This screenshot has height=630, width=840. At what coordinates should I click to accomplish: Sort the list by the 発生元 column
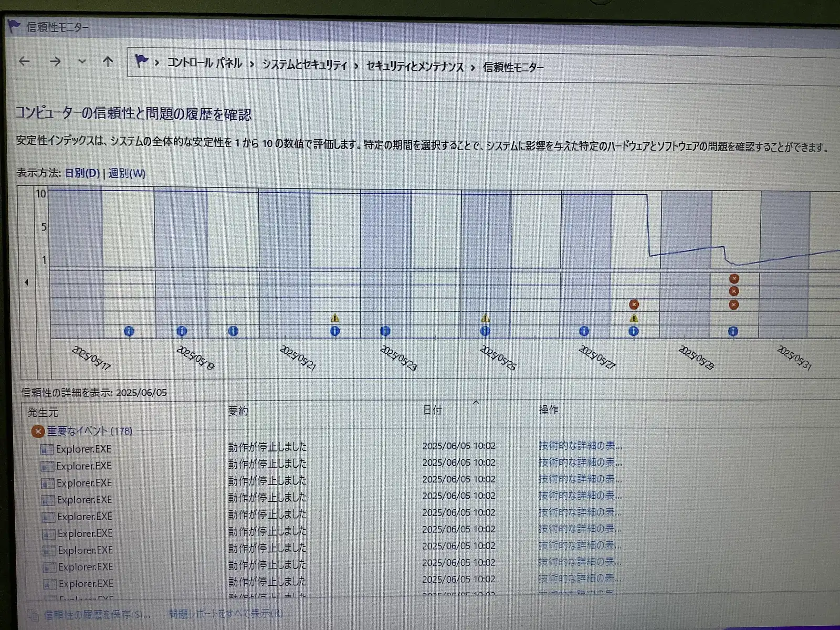point(43,413)
